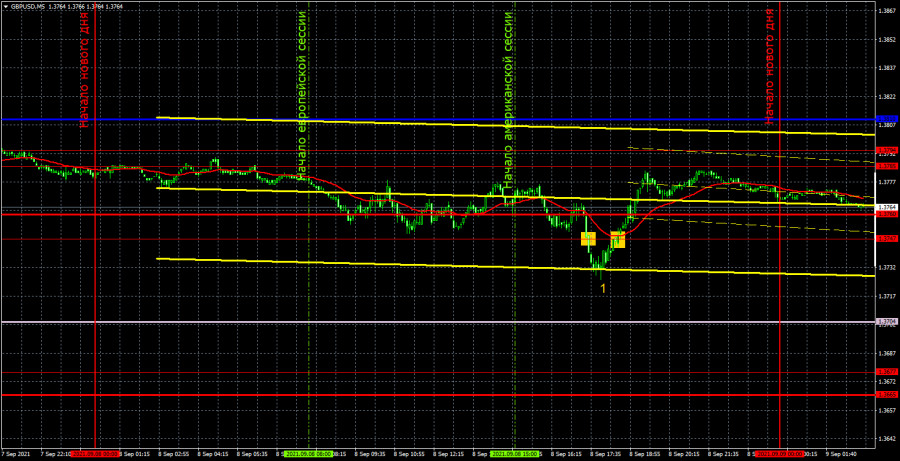This screenshot has width=900, height=461.
Task: Click the 1.3642 price axis label
Action: (886, 439)
